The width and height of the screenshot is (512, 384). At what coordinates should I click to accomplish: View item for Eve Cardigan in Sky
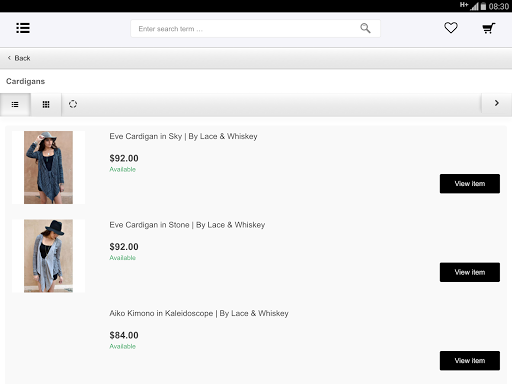click(470, 184)
